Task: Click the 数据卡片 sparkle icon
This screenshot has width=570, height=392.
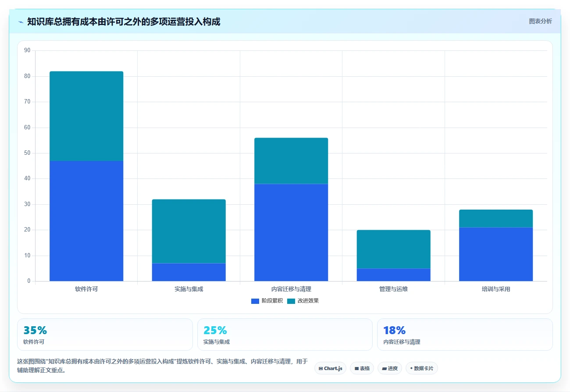Action: [x=411, y=368]
